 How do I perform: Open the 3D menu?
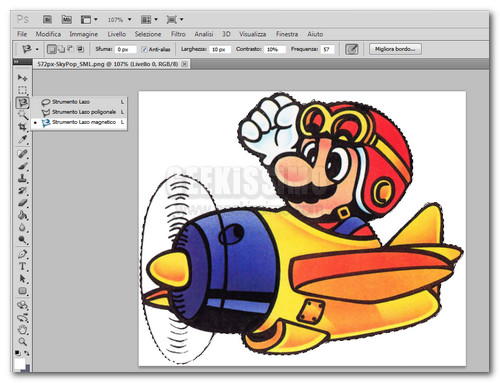226,34
